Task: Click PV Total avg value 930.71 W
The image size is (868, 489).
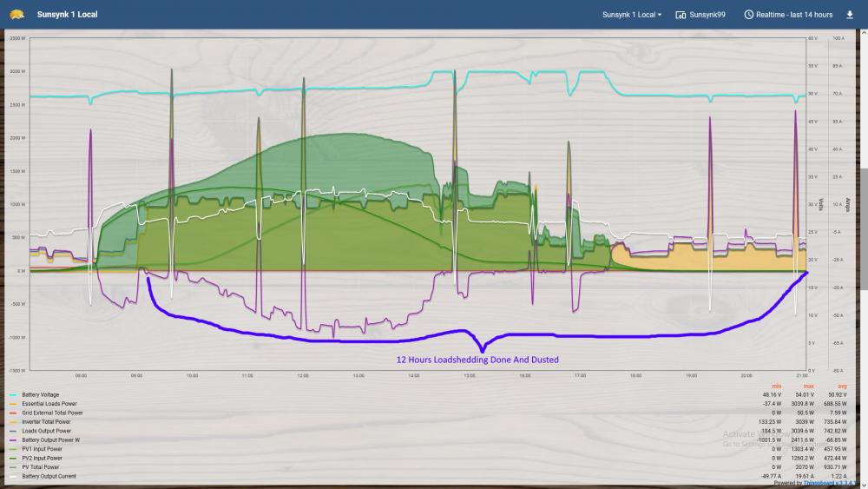Action: tap(835, 466)
